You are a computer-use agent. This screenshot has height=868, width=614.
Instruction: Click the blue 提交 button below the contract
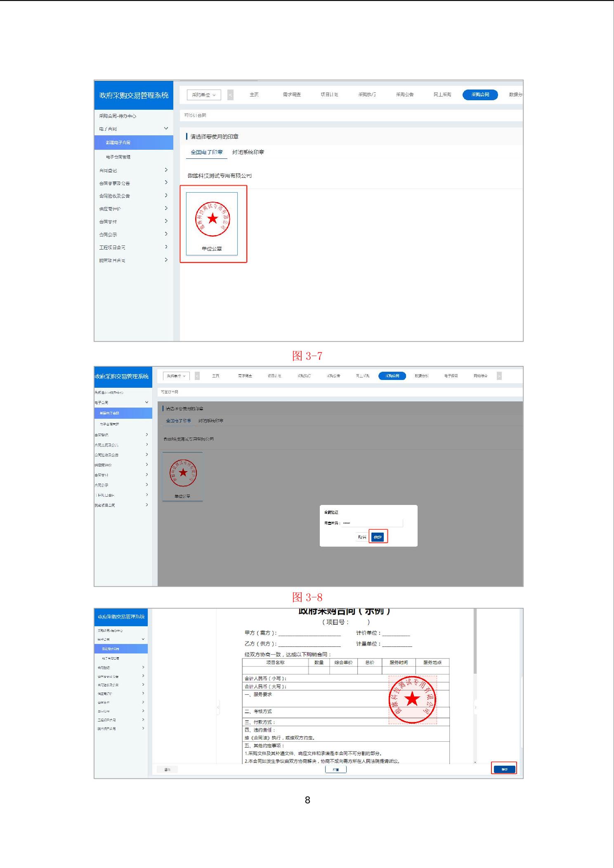coord(504,769)
